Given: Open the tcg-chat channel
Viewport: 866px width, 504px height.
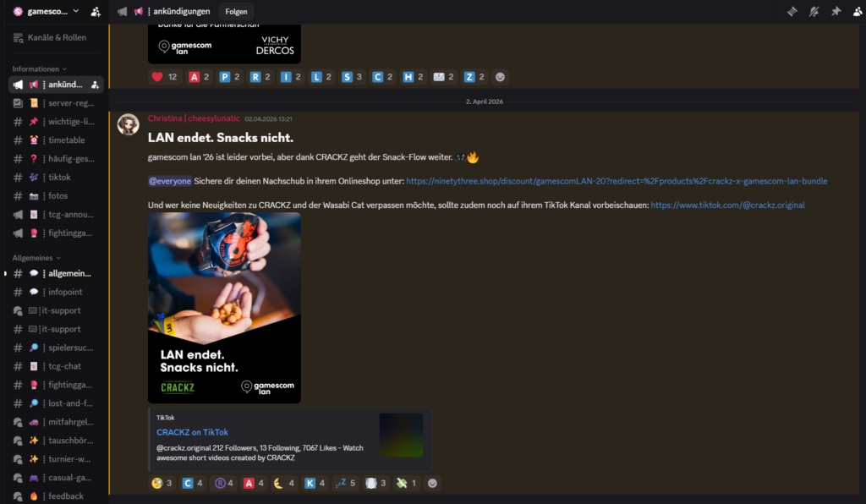Looking at the screenshot, I should (56, 366).
